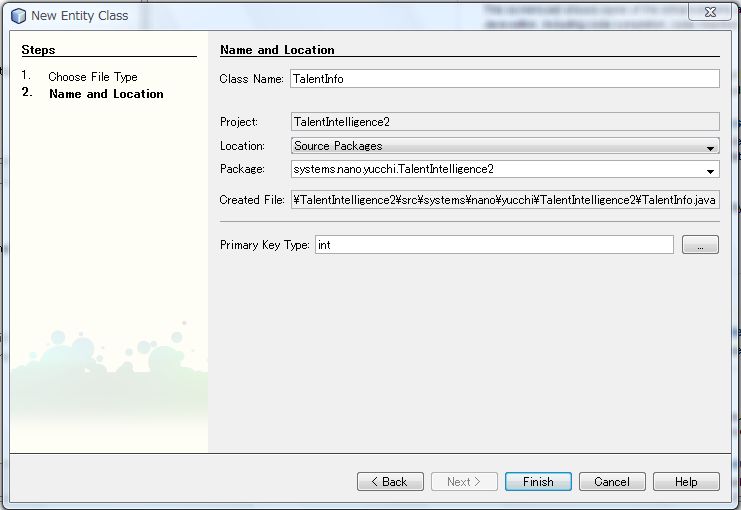
Task: Select the Created File path field
Action: click(504, 200)
